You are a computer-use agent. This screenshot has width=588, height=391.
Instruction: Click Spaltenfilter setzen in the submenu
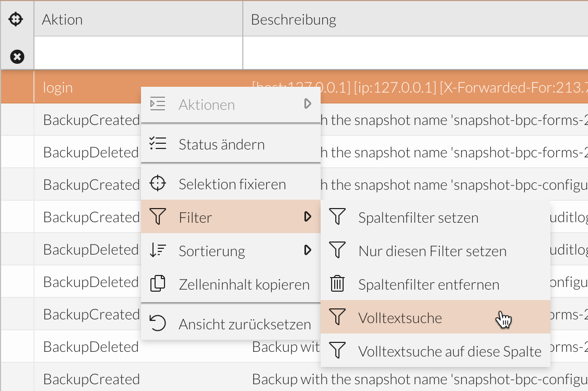tap(418, 217)
